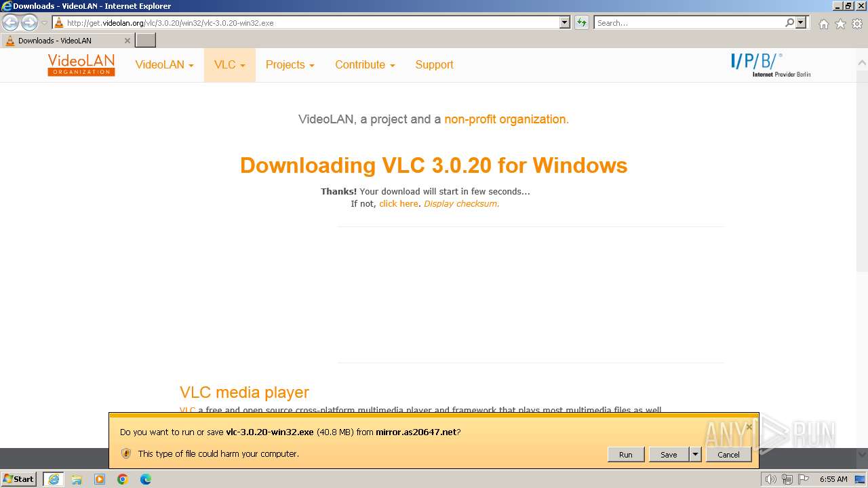
Task: Click Run in the download prompt
Action: (x=625, y=455)
